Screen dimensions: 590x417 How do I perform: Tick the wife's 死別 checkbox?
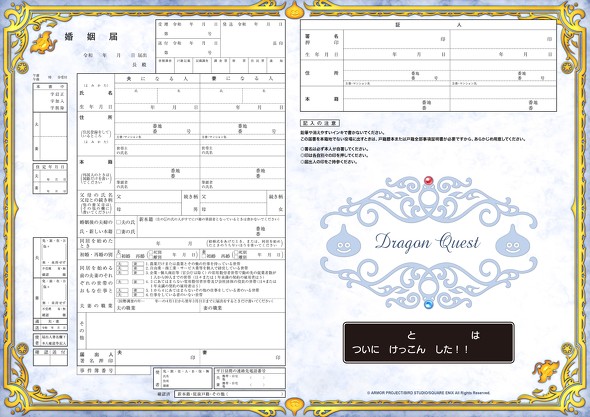coord(236,253)
